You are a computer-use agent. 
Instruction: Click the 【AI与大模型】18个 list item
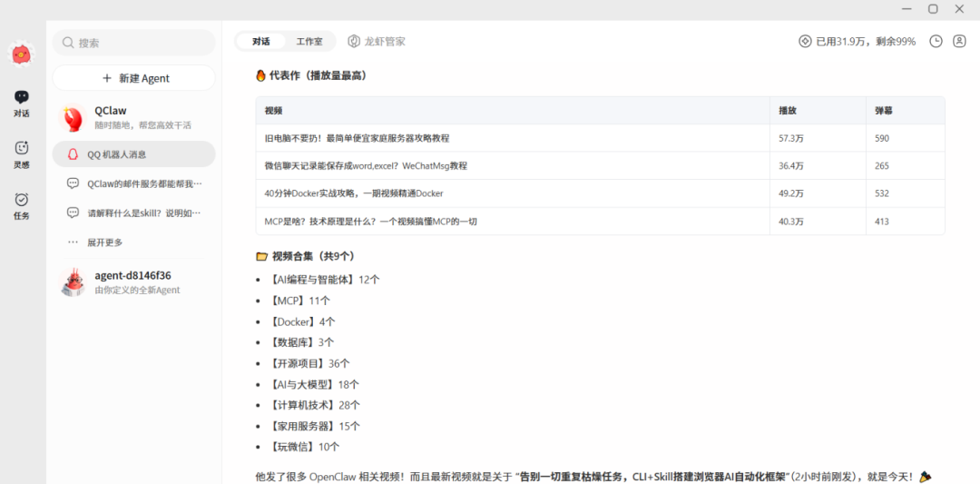[314, 384]
